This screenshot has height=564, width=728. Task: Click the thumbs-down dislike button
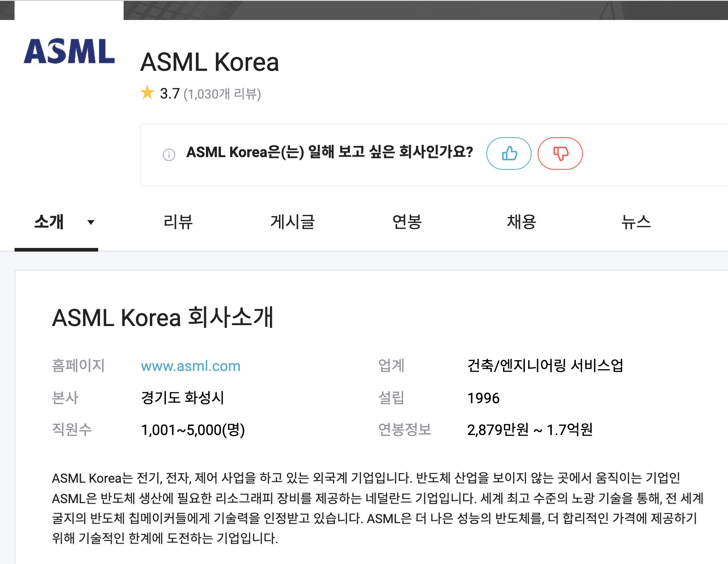[560, 153]
